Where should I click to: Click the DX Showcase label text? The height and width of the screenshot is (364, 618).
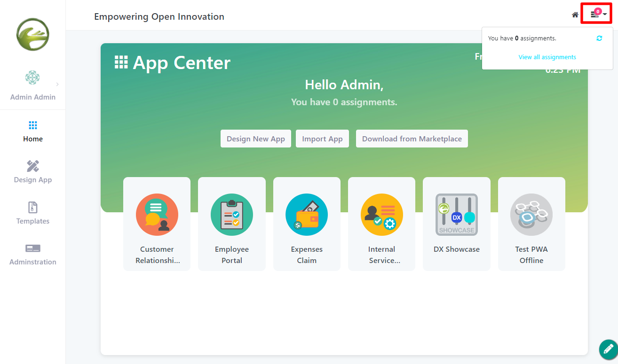pyautogui.click(x=457, y=249)
